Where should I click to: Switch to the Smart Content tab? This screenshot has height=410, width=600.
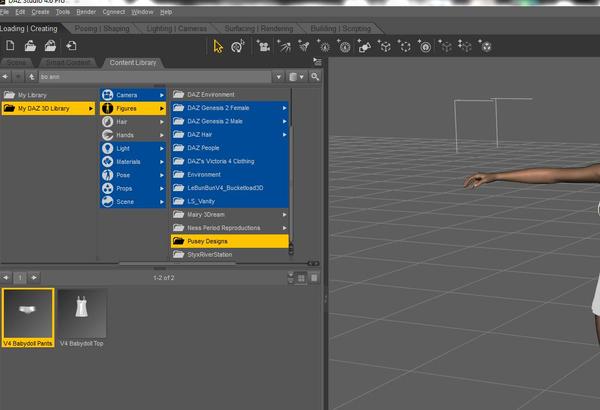pyautogui.click(x=68, y=62)
